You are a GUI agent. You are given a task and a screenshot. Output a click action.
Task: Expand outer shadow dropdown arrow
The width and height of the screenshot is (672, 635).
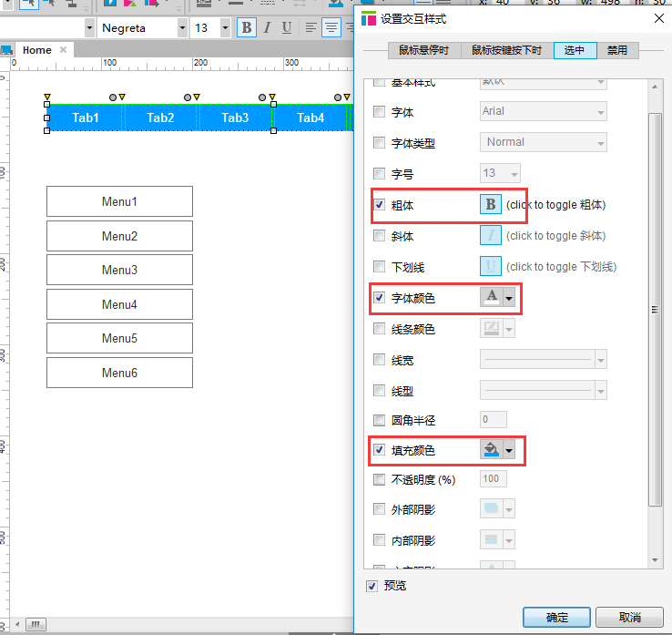pyautogui.click(x=509, y=509)
